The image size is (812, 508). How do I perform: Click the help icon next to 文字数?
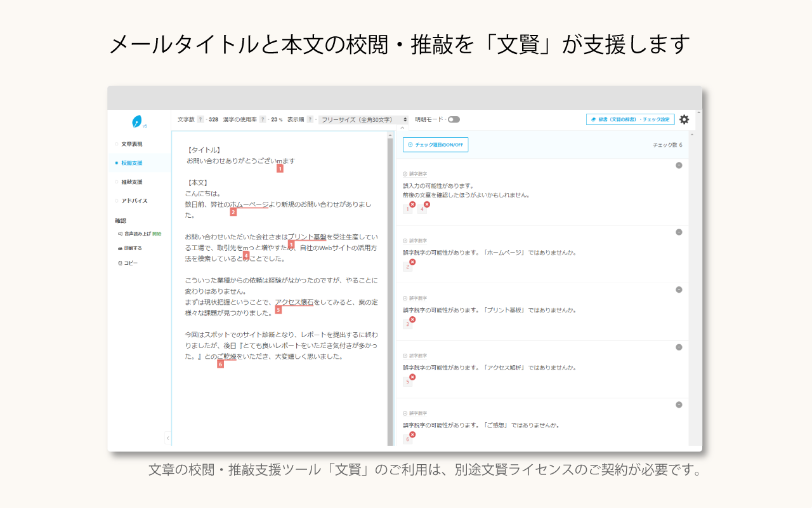(x=200, y=119)
